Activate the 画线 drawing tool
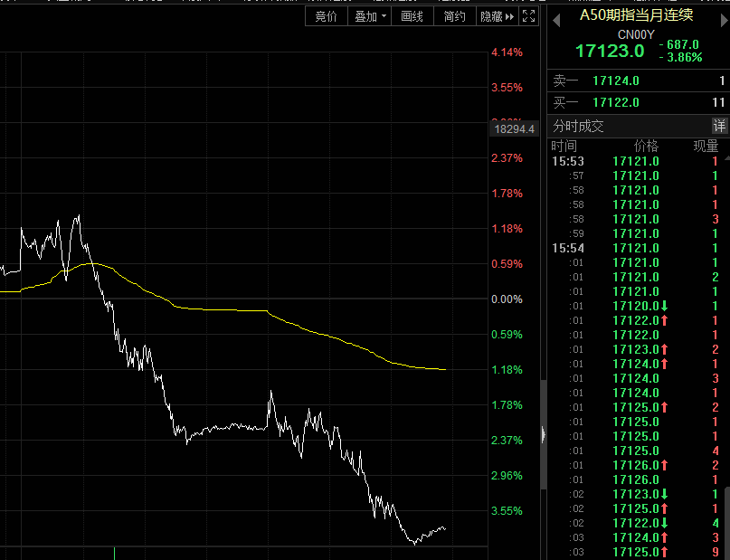 [412, 16]
